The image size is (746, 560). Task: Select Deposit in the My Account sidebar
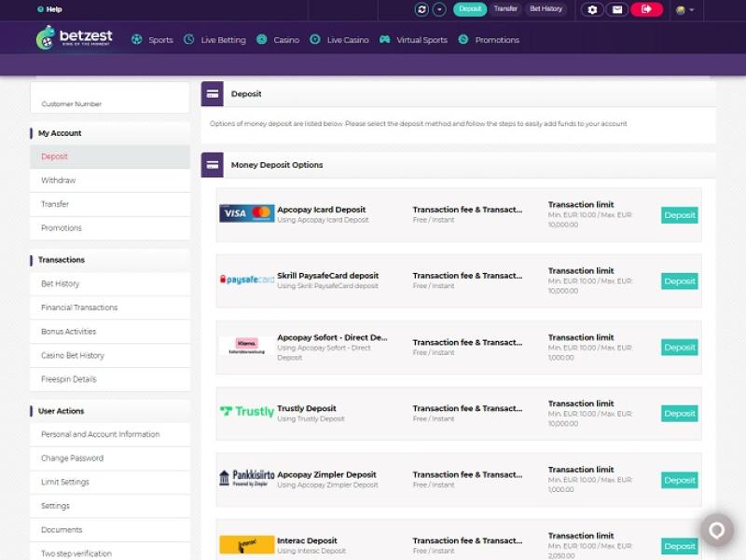[x=110, y=157]
